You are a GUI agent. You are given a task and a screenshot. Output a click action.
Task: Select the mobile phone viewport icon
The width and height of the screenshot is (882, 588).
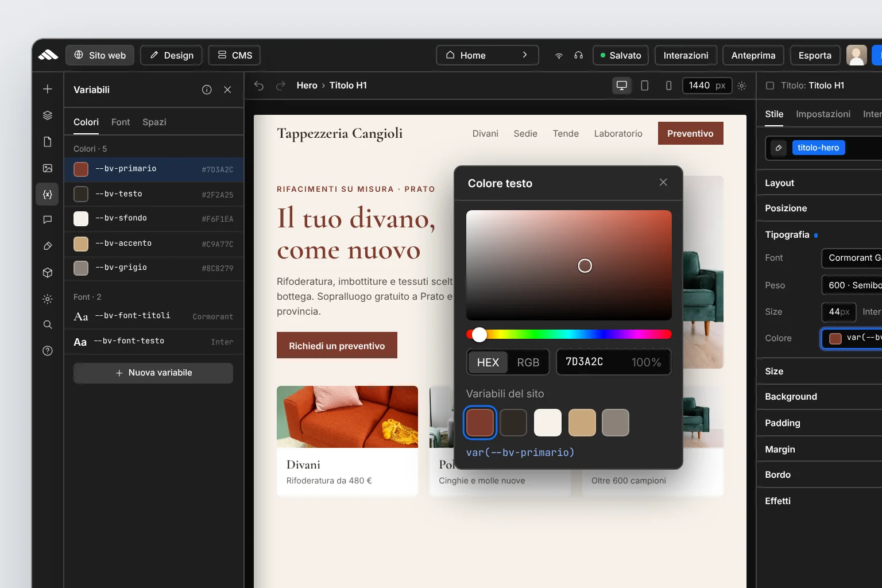coord(668,86)
